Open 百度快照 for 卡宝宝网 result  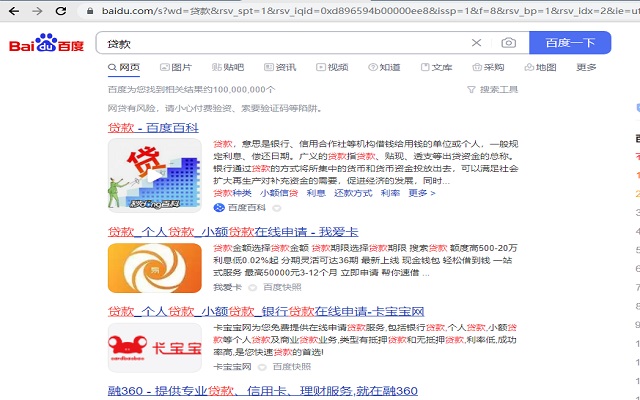[292, 367]
